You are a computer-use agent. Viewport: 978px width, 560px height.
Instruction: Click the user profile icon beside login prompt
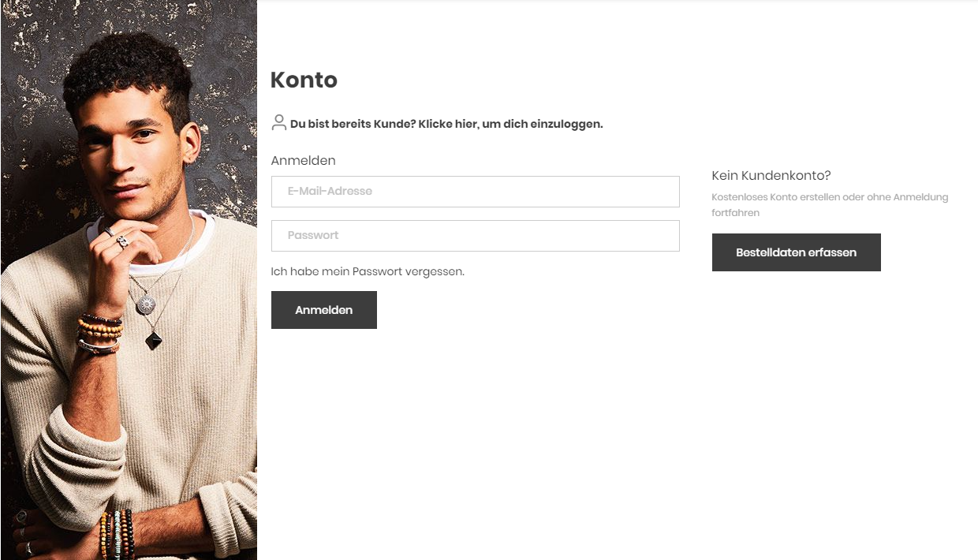[278, 122]
